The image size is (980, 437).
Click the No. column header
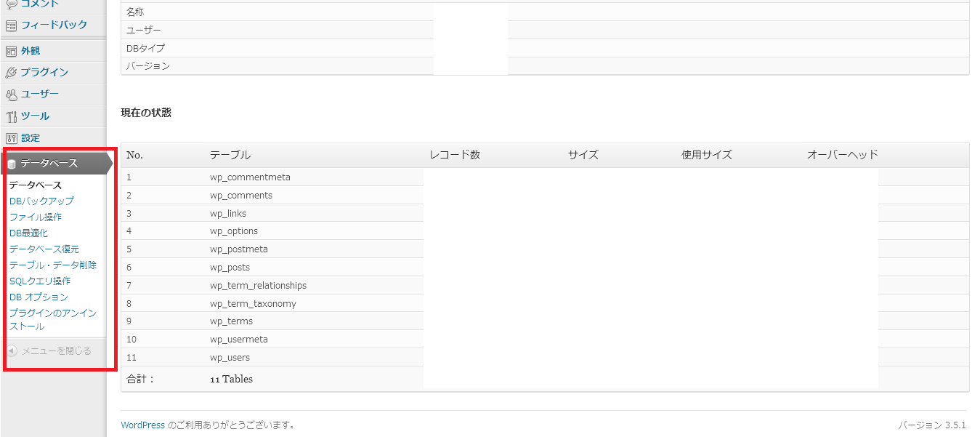(135, 155)
